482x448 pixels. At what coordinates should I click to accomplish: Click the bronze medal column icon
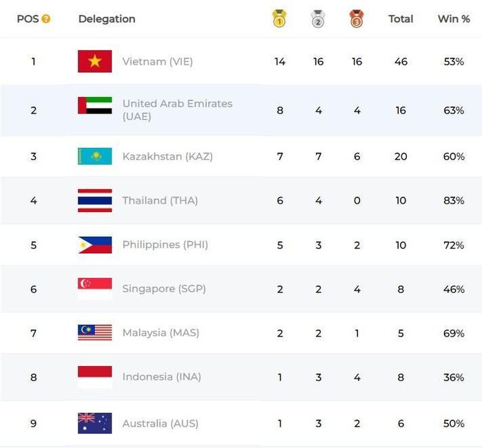click(357, 19)
